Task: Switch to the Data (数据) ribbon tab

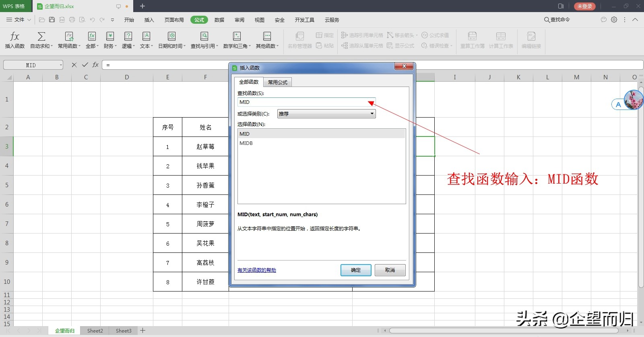Action: 219,20
